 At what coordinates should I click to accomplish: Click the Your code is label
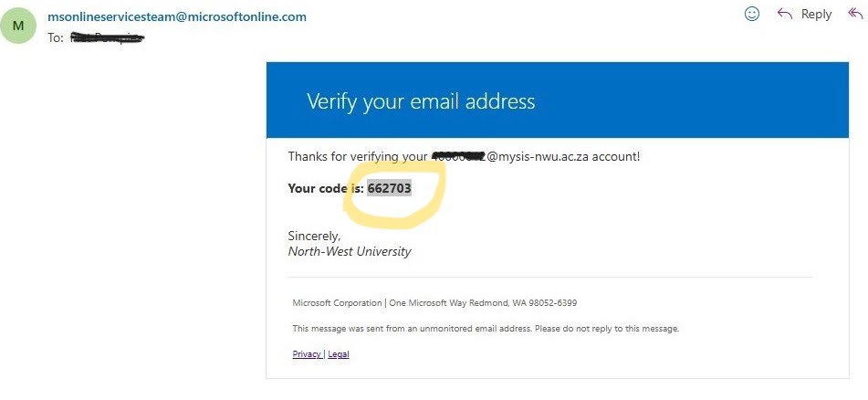click(x=326, y=188)
